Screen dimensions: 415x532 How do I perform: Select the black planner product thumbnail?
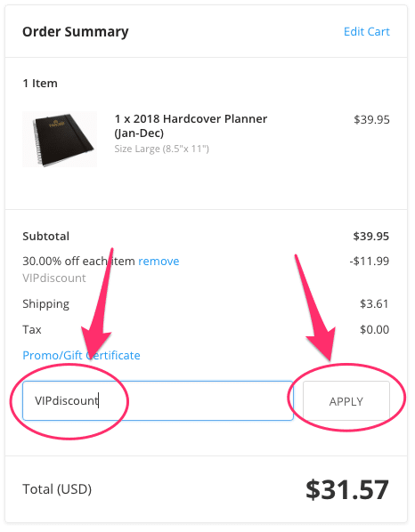[x=60, y=139]
